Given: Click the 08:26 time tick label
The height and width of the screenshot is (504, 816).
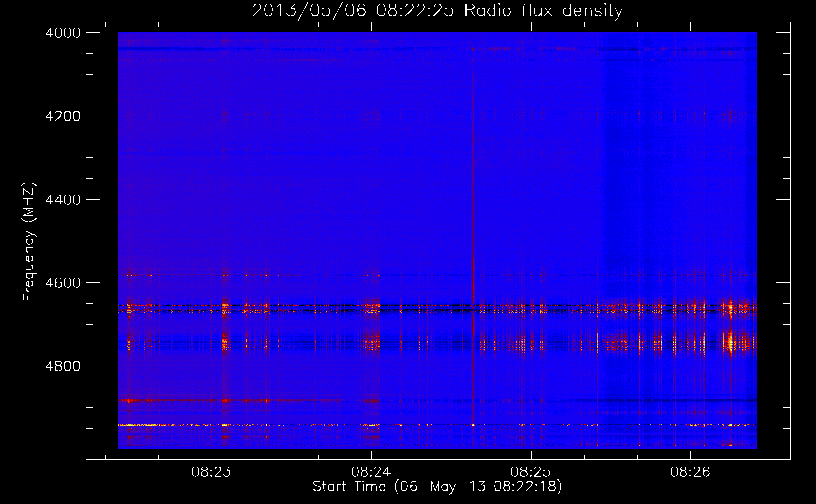Looking at the screenshot, I should click(690, 472).
